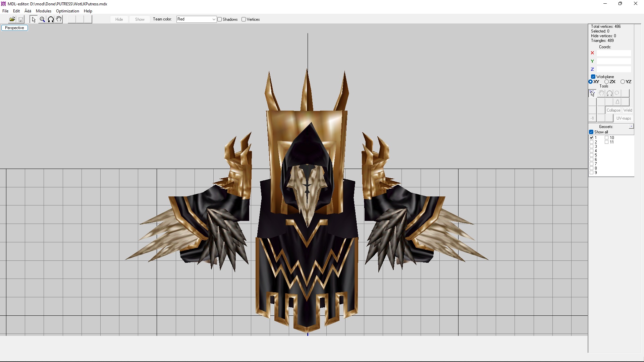Viewport: 644px width, 362px height.
Task: Check geoset 10 checkbox
Action: [x=607, y=138]
